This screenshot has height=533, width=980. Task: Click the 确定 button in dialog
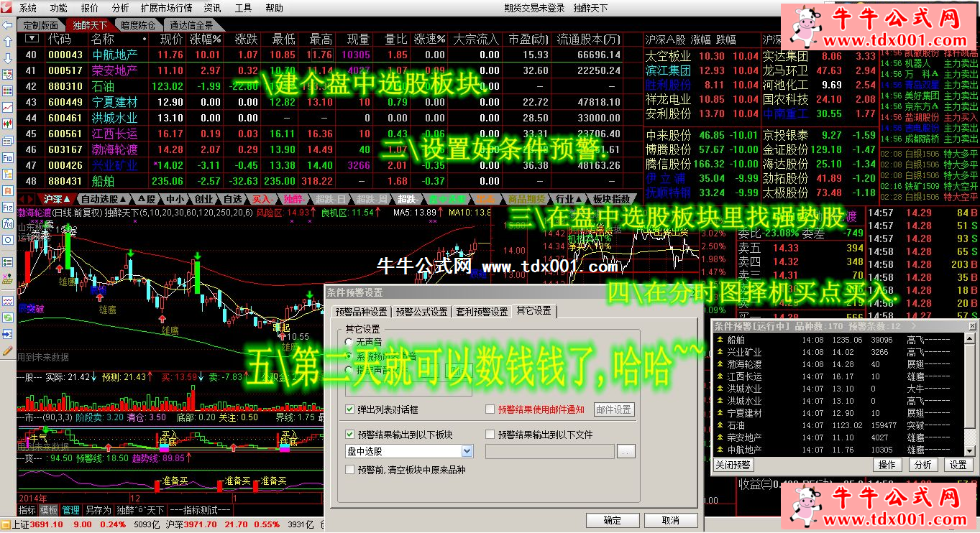(612, 520)
